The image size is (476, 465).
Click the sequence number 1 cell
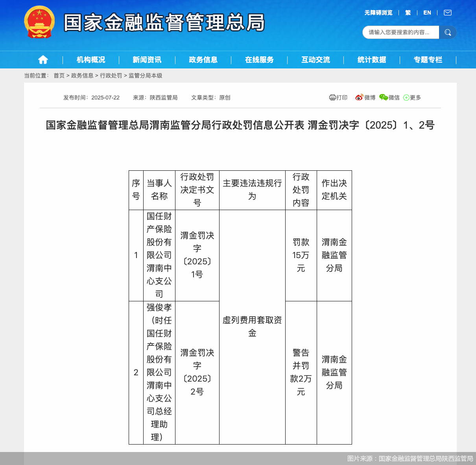136,255
